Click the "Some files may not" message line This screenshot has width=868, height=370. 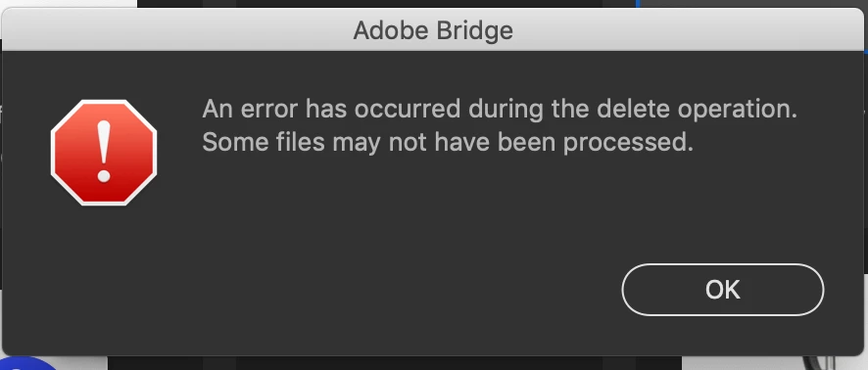(x=448, y=143)
